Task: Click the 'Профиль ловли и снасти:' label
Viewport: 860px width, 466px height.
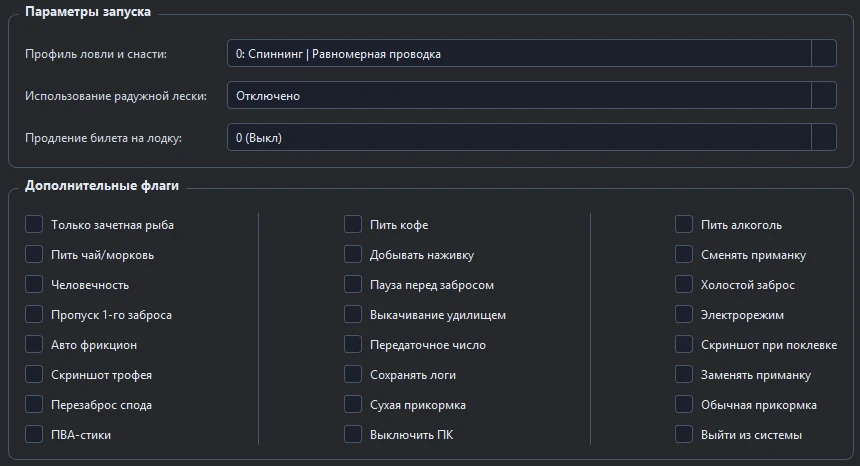Action: pyautogui.click(x=96, y=54)
